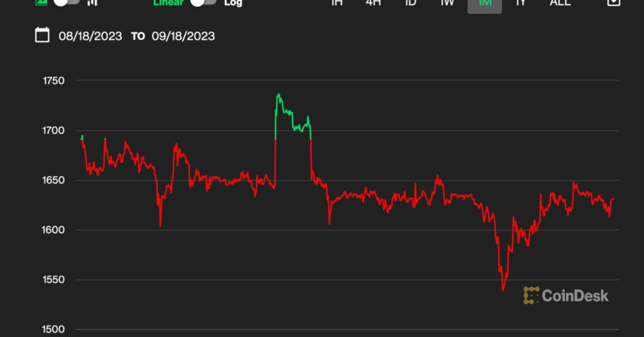Viewport: 644px width, 337px height.
Task: Toggle the Linear/Log scale switch
Action: coord(202,2)
